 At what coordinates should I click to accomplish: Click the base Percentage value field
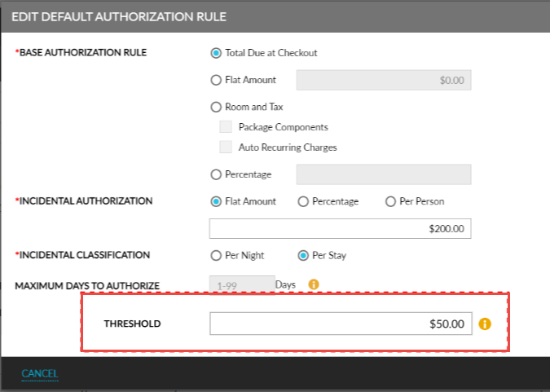coord(384,174)
